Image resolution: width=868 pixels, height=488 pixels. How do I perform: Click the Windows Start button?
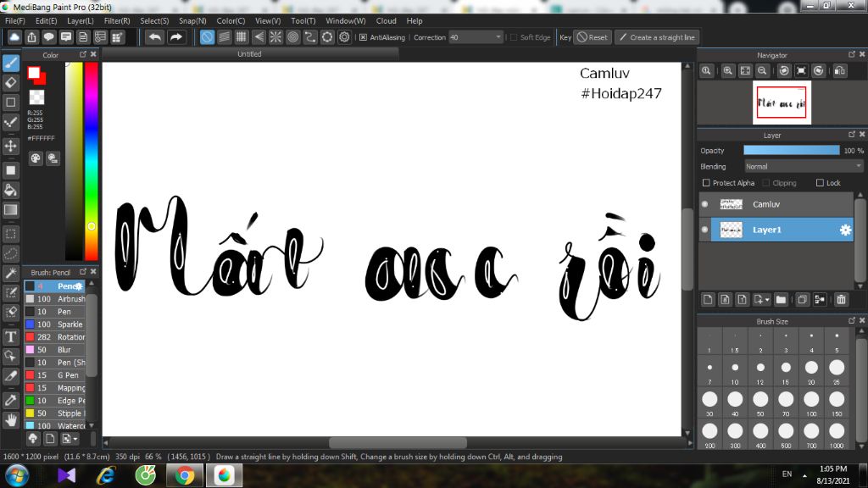16,475
